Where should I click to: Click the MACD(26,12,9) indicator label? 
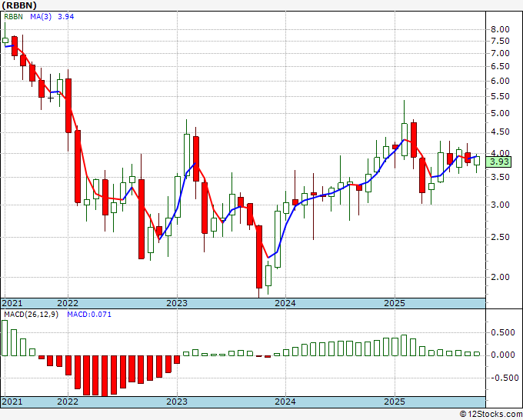pos(31,315)
